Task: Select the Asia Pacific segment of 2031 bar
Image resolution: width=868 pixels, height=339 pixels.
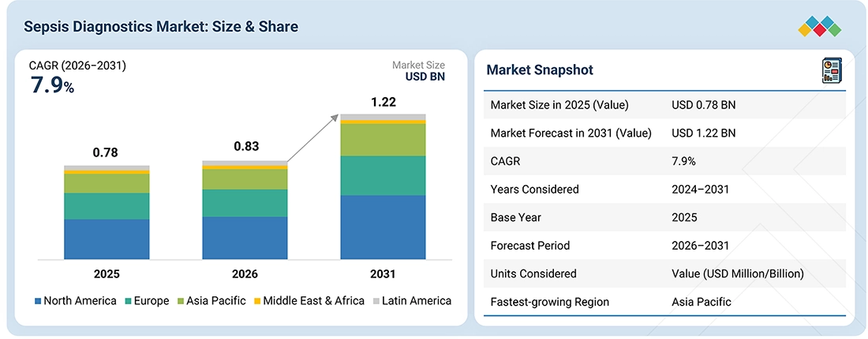Action: [383, 140]
